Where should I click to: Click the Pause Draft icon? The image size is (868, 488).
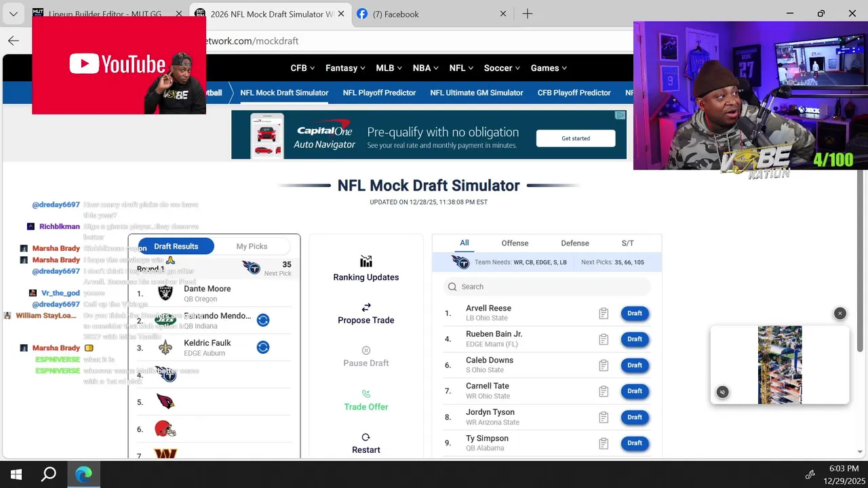pyautogui.click(x=366, y=350)
